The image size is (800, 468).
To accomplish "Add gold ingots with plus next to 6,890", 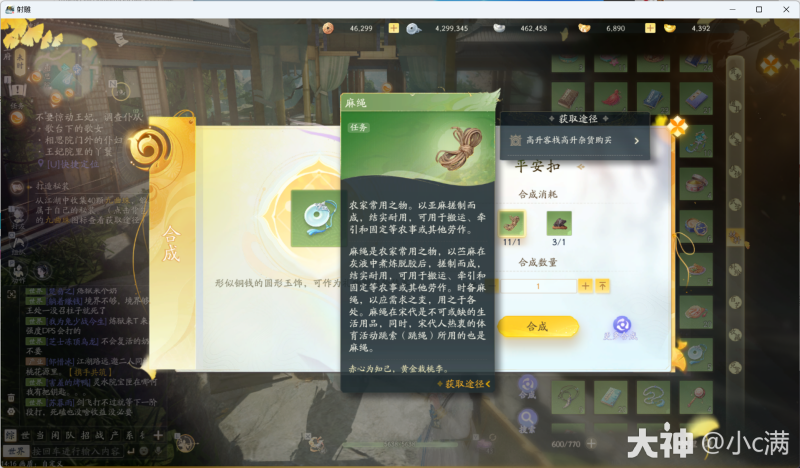I will tap(649, 28).
